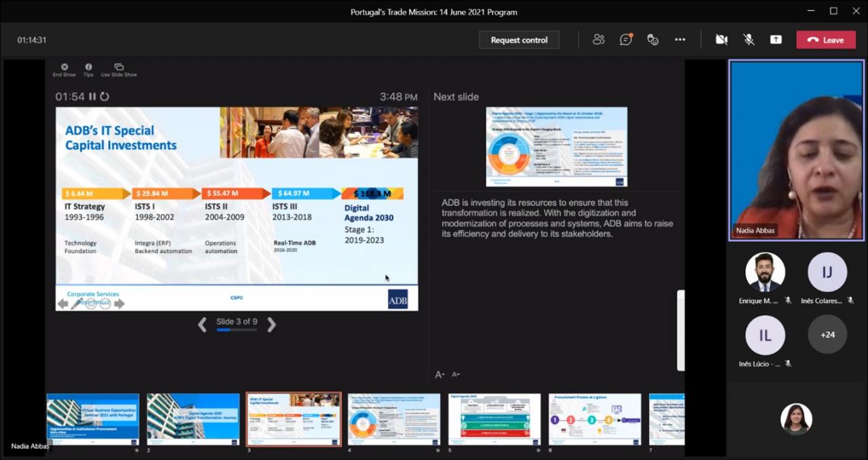Viewport: 868px width, 460px height.
Task: Click the notes pane scrollbar
Action: pos(681,331)
